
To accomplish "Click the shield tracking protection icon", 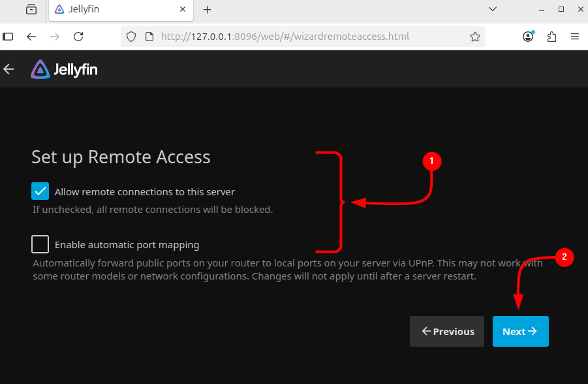I will pyautogui.click(x=131, y=37).
